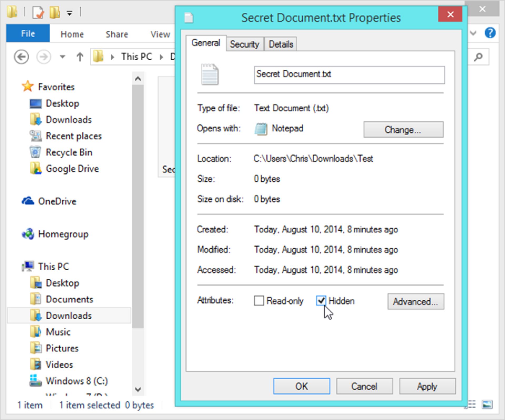Expand recent locations arrow next to Back button
Viewport: 505px width, 420px height.
pos(62,57)
